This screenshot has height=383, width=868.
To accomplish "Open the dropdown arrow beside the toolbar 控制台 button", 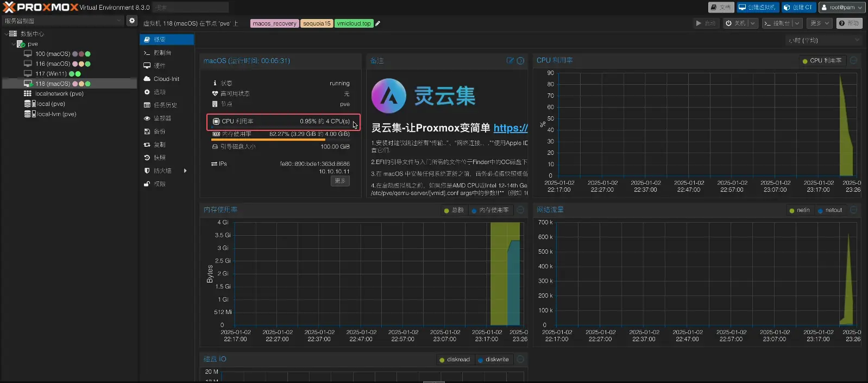I will coord(797,23).
